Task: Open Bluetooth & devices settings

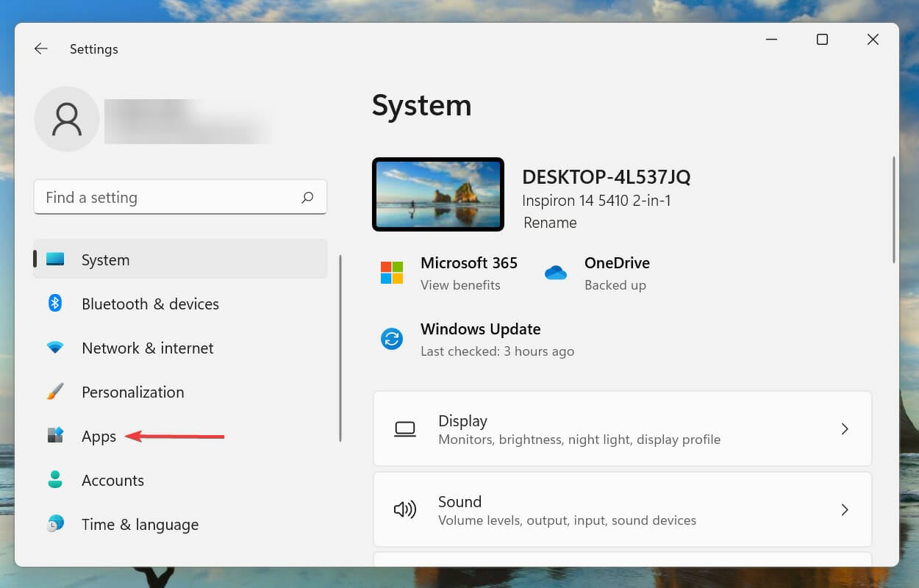Action: pos(150,304)
